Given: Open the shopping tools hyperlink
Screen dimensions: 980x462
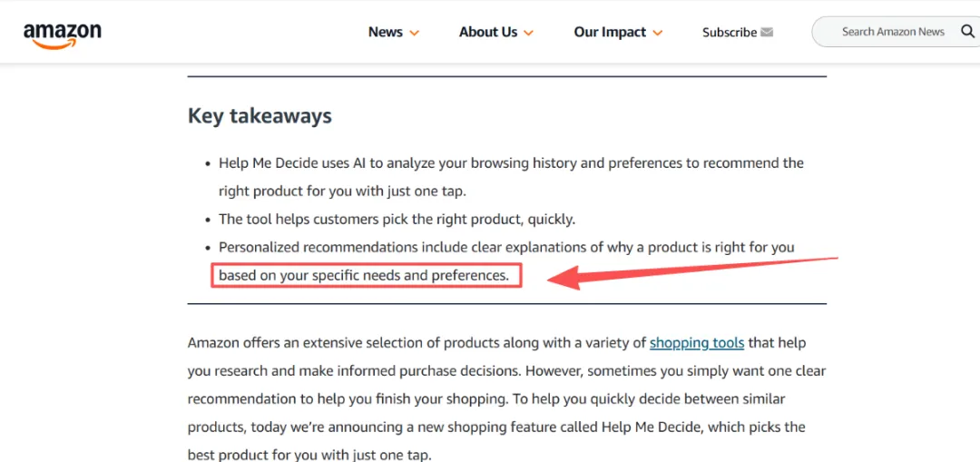Looking at the screenshot, I should tap(697, 343).
